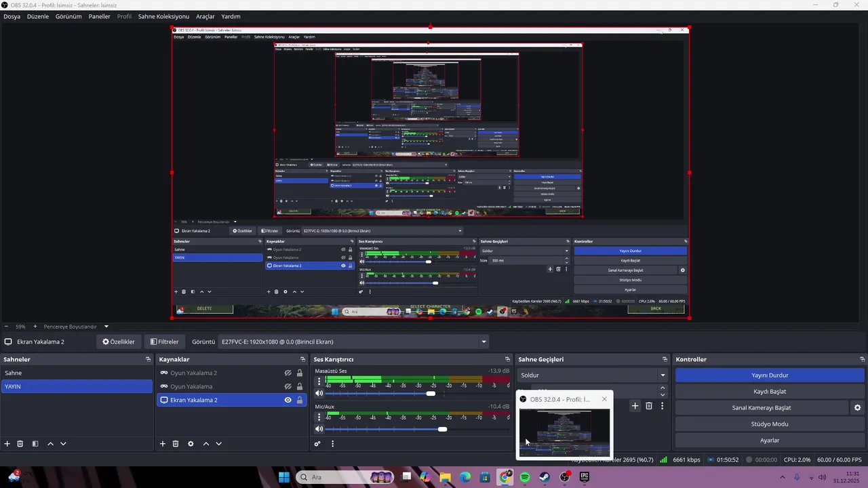Undock the Kontroller panel
The image size is (868, 488).
pos(862,359)
